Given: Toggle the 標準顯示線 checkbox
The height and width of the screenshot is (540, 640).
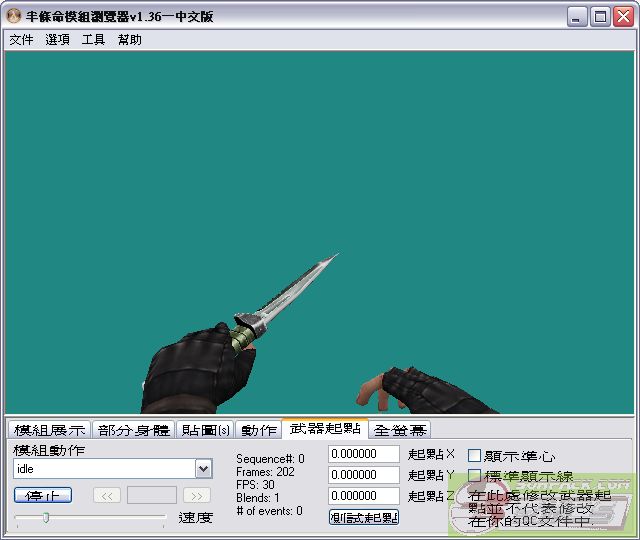Looking at the screenshot, I should [x=475, y=476].
